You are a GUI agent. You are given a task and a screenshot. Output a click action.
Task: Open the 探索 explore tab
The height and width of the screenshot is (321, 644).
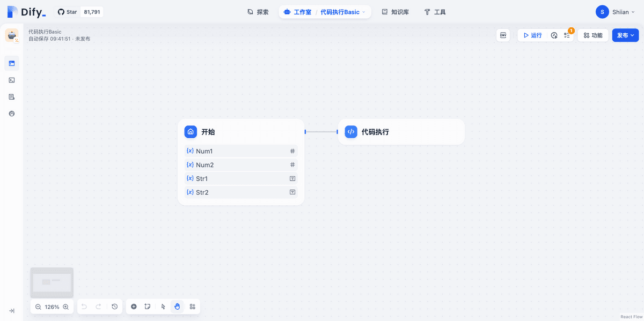(x=258, y=12)
